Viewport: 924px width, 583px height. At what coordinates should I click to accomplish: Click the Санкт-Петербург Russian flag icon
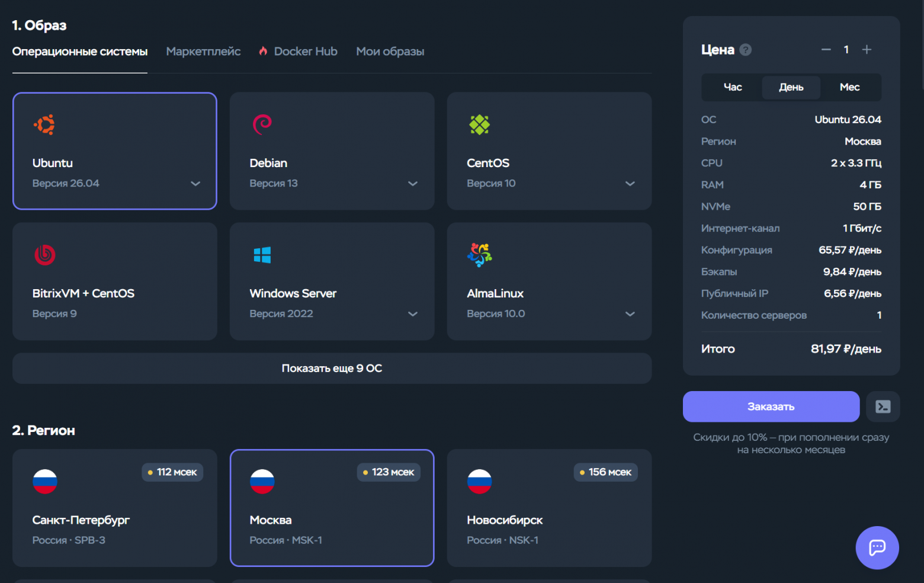[x=45, y=481]
